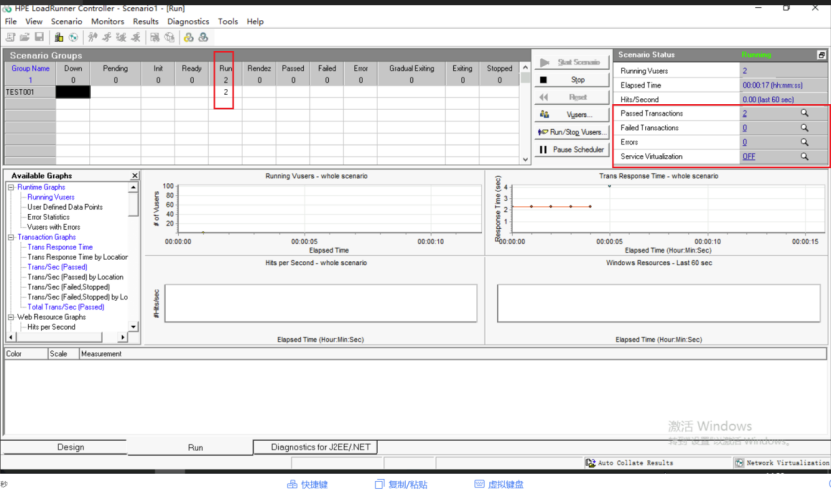Open the View menu
This screenshot has height=495, width=831.
(33, 21)
